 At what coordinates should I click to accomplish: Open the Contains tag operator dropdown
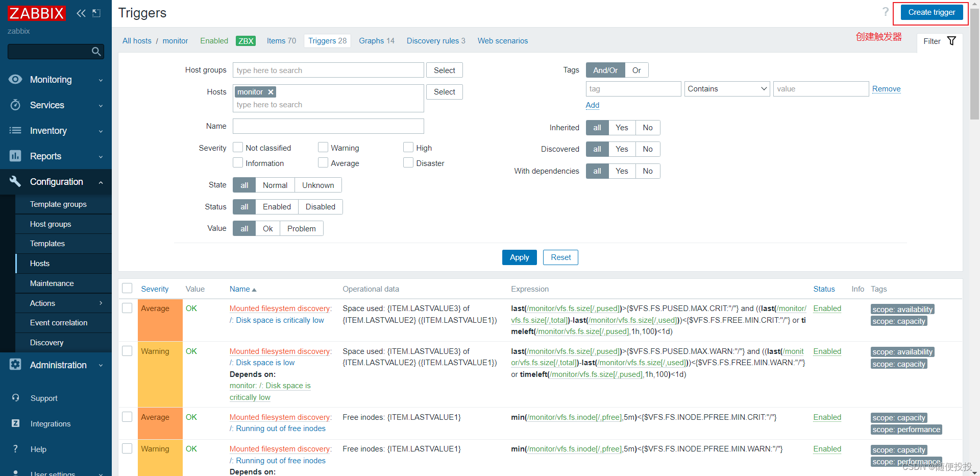(727, 89)
